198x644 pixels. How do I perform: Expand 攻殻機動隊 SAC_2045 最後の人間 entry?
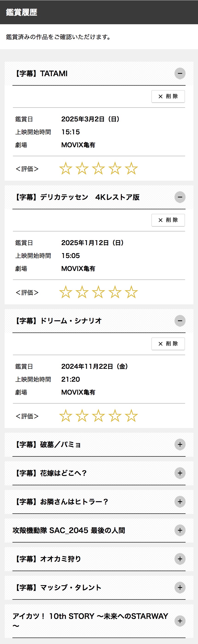(180, 530)
